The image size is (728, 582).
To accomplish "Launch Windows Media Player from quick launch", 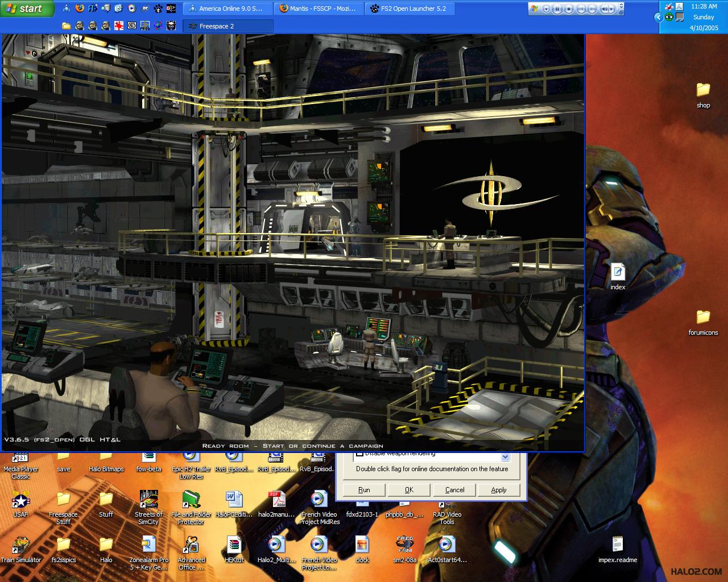I will click(132, 9).
